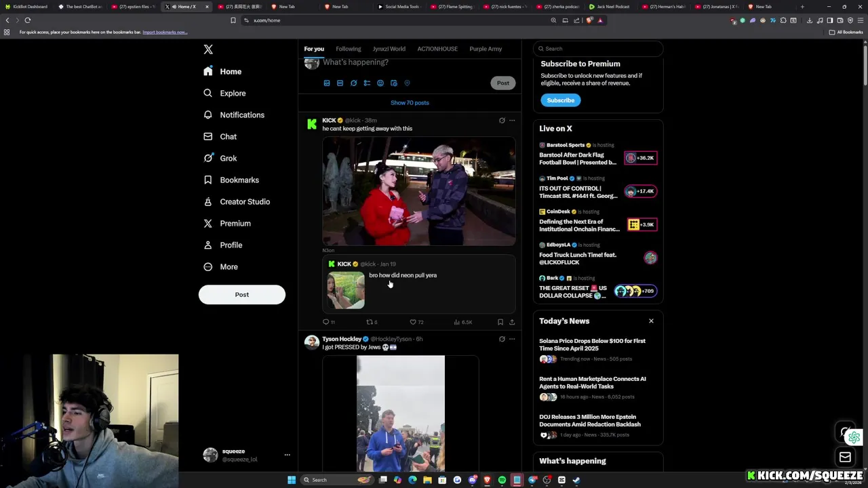Bookmark the KICK post
The width and height of the screenshot is (868, 488).
tap(500, 322)
